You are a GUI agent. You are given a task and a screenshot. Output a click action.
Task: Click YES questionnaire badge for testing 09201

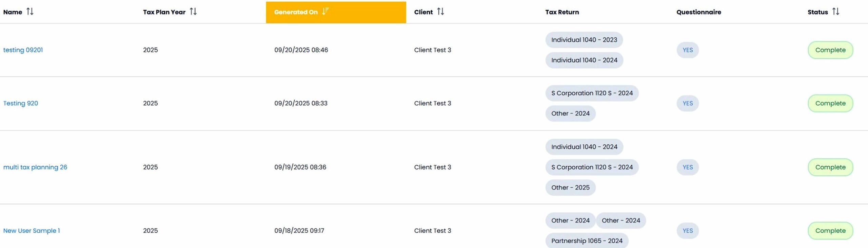(687, 50)
